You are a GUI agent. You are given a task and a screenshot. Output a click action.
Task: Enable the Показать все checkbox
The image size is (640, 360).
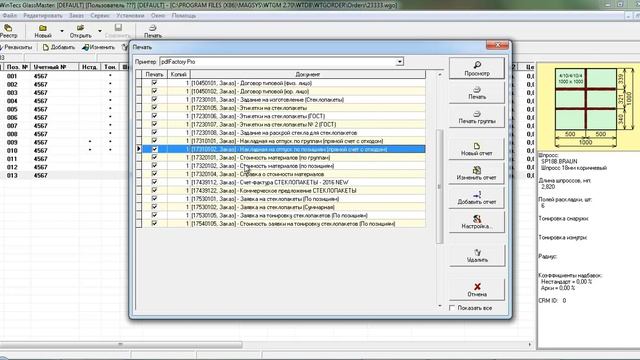pos(452,308)
